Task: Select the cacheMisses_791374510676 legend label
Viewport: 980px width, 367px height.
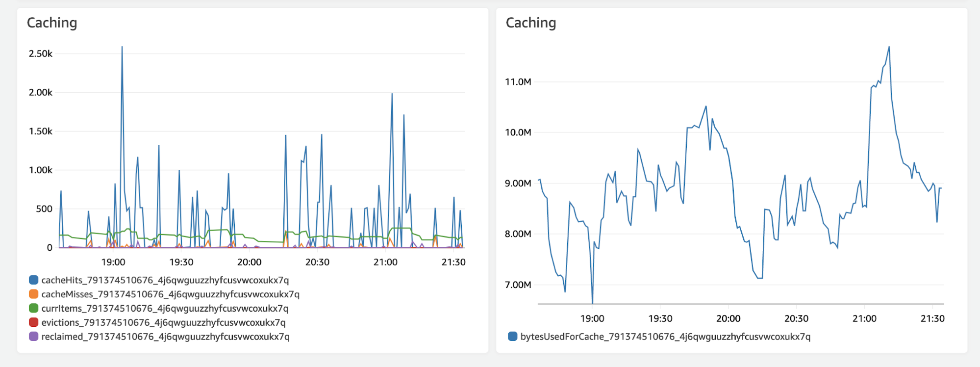Action: point(171,294)
